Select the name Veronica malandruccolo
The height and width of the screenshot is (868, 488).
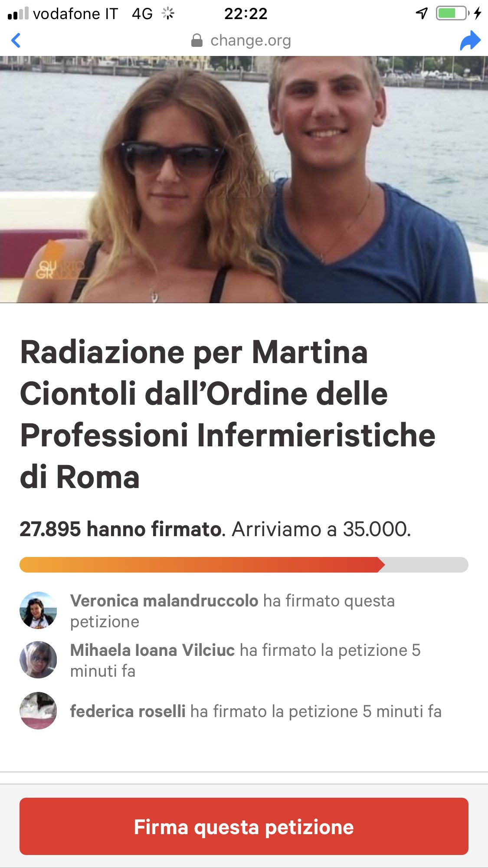click(x=164, y=601)
